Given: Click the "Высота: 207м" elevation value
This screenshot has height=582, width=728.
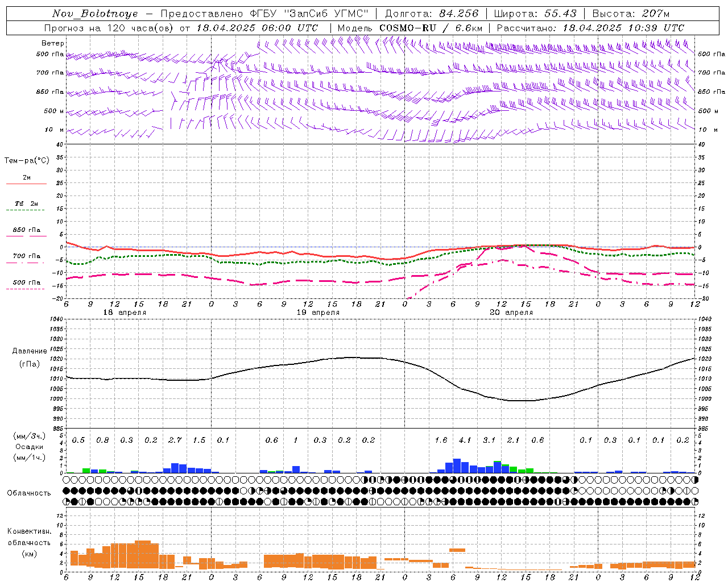Looking at the screenshot, I should pos(631,14).
